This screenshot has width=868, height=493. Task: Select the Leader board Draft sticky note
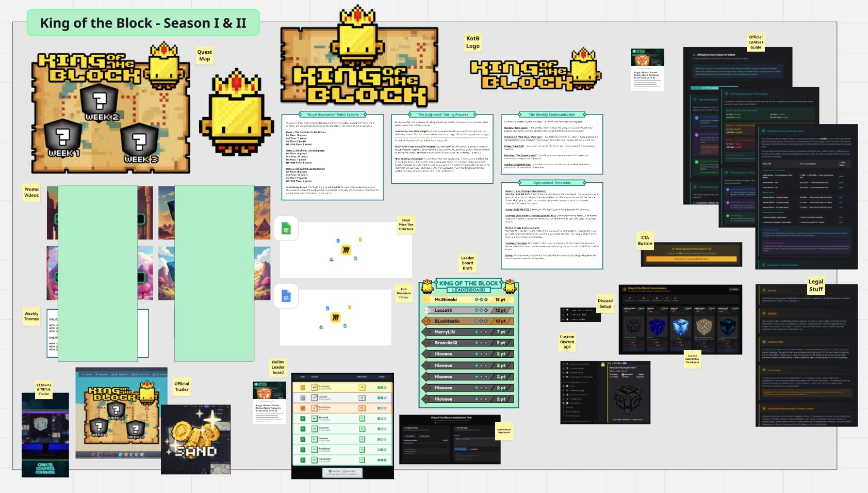467,263
